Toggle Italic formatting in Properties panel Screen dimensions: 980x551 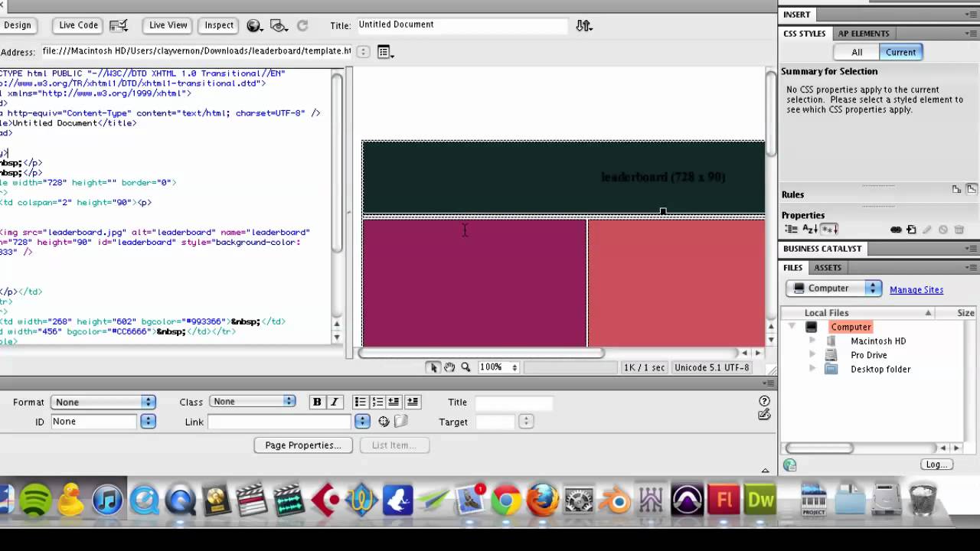pos(335,402)
